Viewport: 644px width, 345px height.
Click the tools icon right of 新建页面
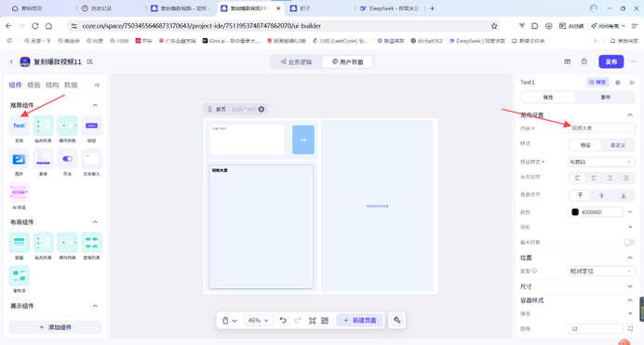(396, 320)
